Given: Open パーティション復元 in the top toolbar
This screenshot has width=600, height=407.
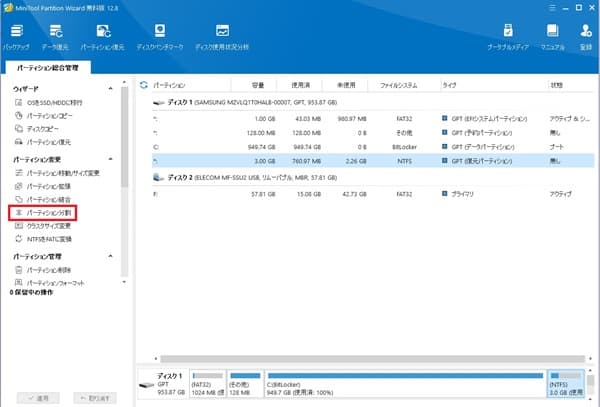Looking at the screenshot, I should click(x=103, y=37).
